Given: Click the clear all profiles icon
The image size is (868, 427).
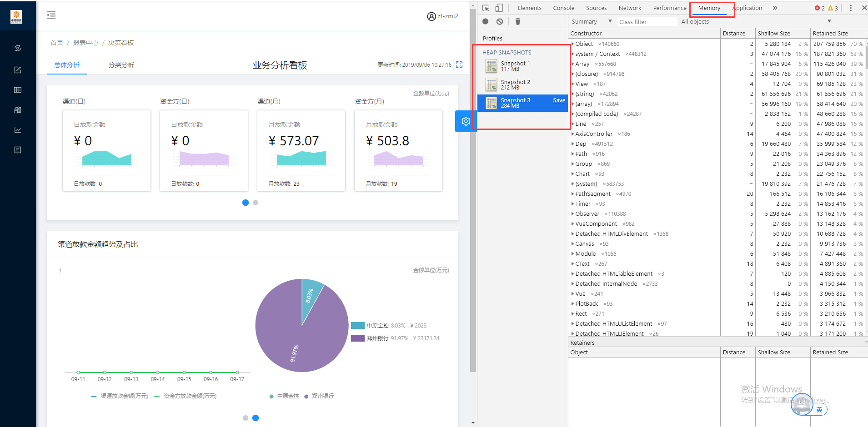Looking at the screenshot, I should [500, 21].
